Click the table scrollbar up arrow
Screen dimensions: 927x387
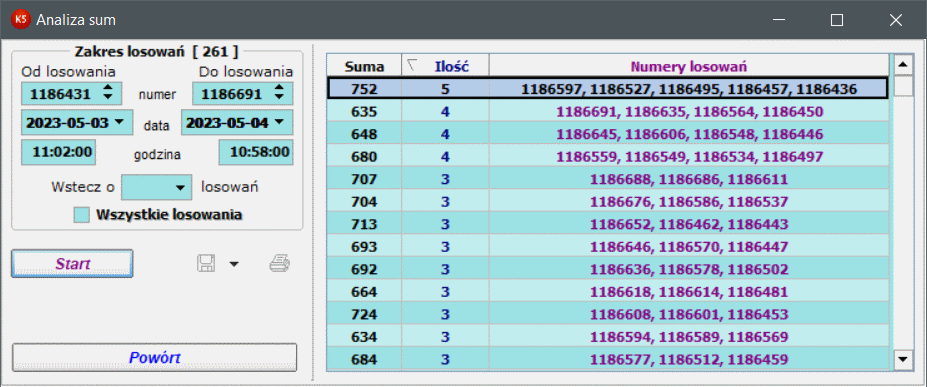(902, 64)
